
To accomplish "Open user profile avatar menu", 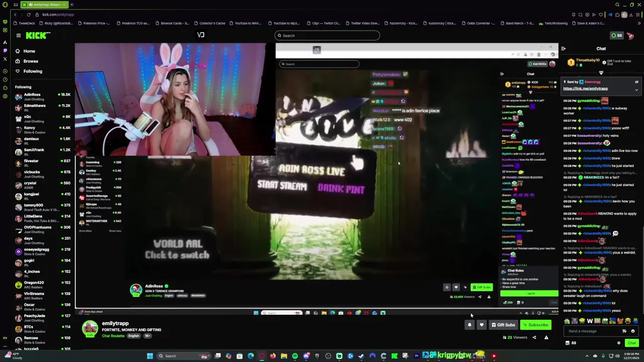I will point(630,35).
